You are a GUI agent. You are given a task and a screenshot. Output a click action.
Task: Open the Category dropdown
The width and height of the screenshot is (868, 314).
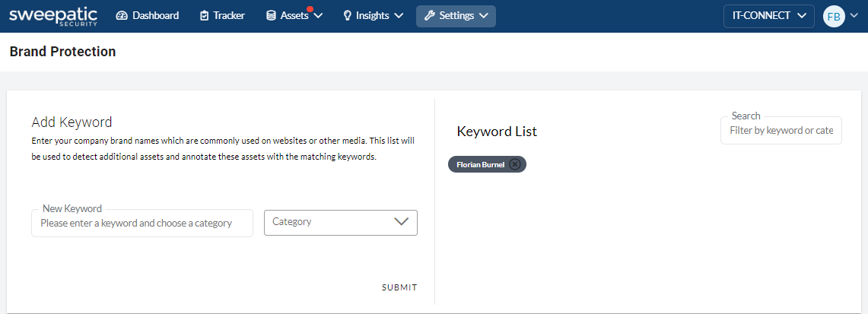click(341, 222)
